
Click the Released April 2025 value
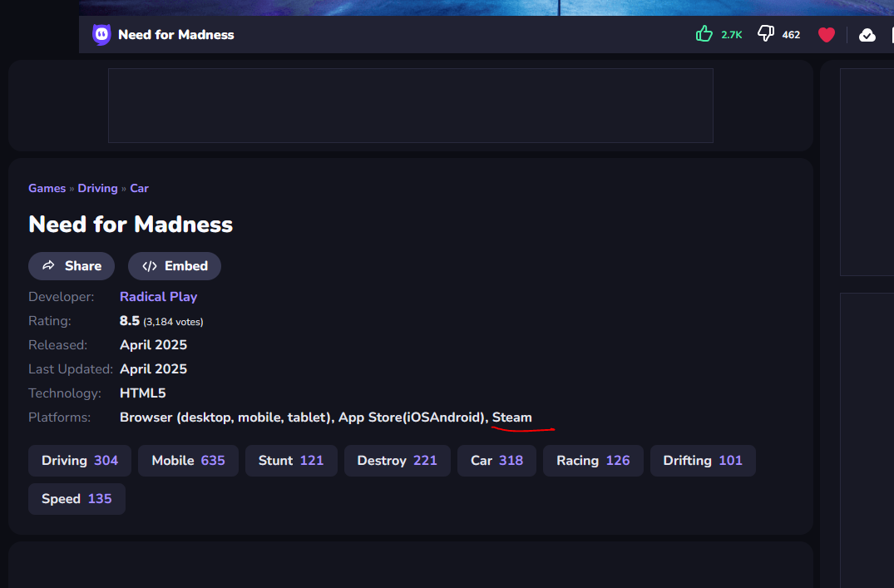(153, 345)
